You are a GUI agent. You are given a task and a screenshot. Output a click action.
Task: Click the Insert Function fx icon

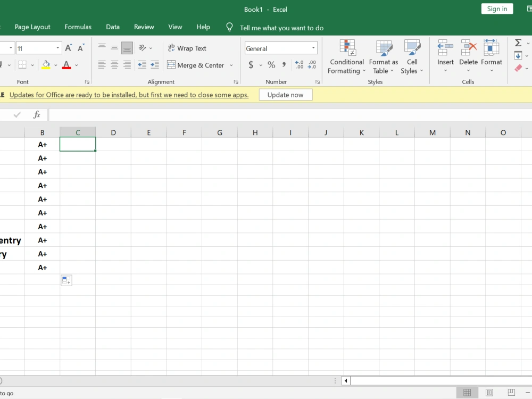tap(37, 115)
